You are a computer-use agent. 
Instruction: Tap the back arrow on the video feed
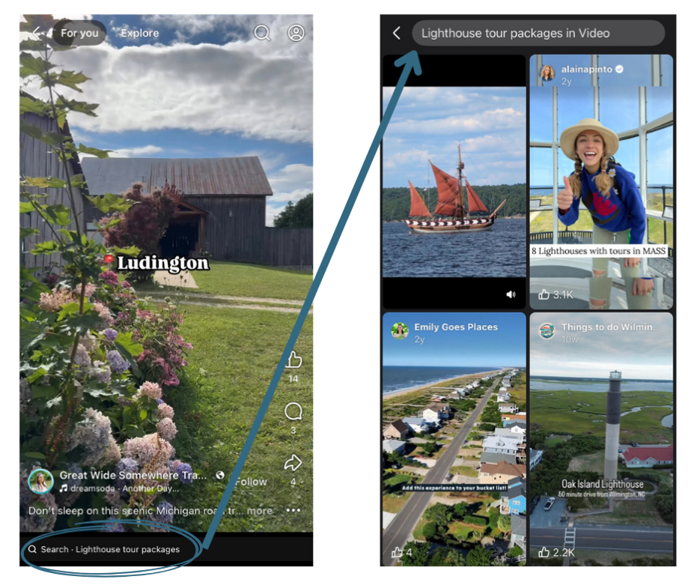coord(37,32)
